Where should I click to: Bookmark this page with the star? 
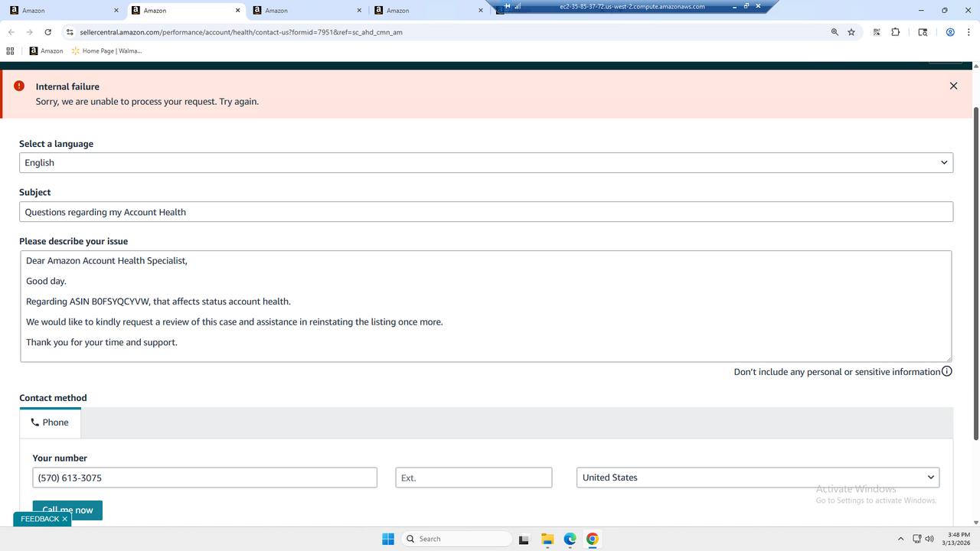(x=851, y=32)
